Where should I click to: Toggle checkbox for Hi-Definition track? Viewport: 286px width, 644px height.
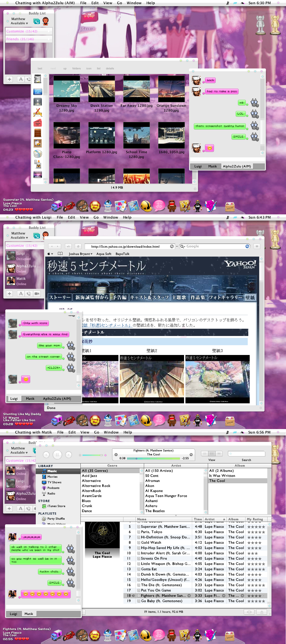(139, 537)
